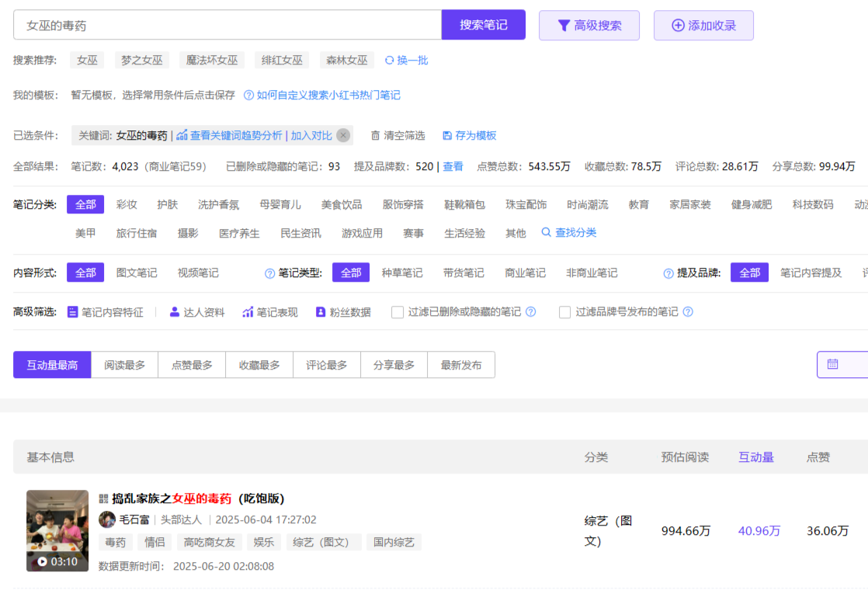Viewport: 868px width, 597px height.
Task: Click help icon after 过滤品牌号发布的笔记
Action: click(688, 311)
